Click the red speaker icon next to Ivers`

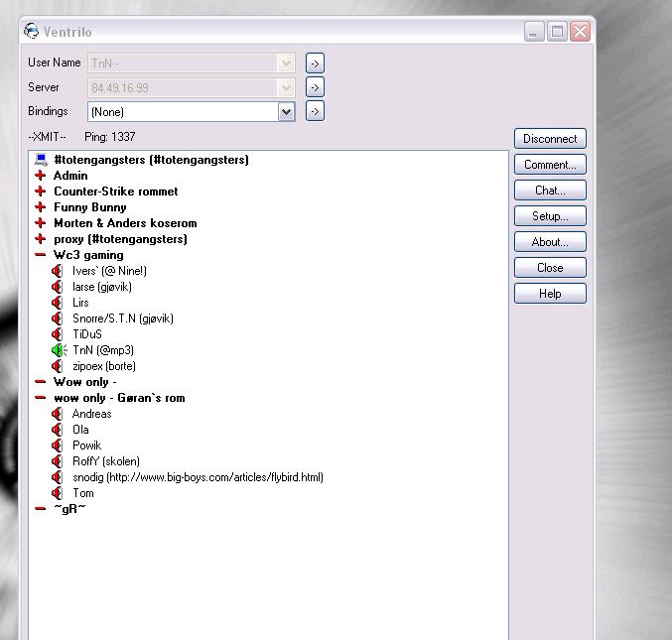click(57, 271)
